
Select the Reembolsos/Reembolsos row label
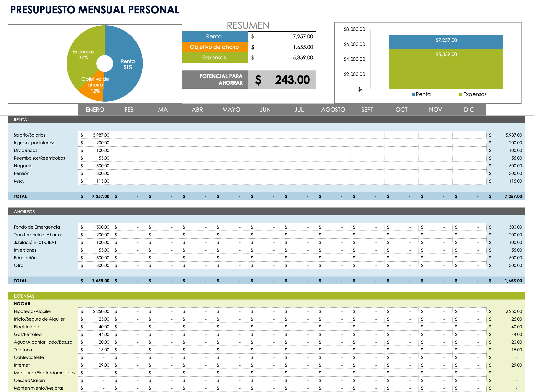[39, 158]
